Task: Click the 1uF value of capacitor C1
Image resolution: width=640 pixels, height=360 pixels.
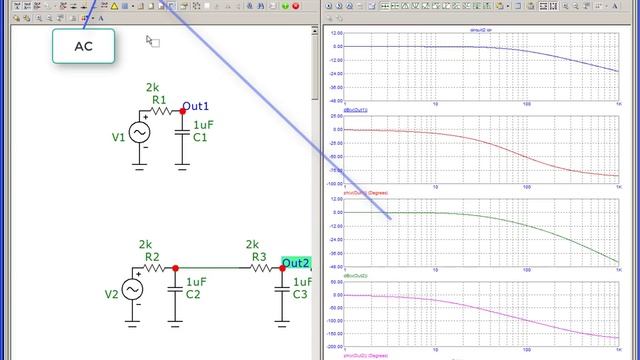Action: [x=203, y=125]
